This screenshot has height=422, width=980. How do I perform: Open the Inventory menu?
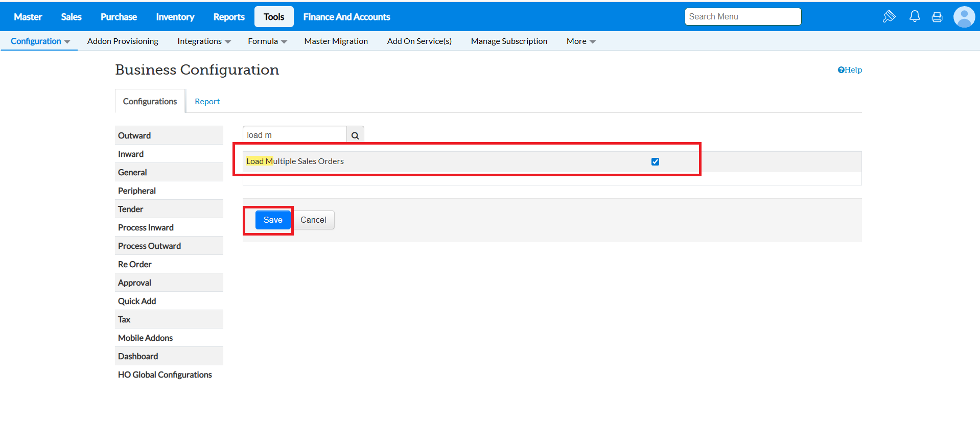coord(175,17)
